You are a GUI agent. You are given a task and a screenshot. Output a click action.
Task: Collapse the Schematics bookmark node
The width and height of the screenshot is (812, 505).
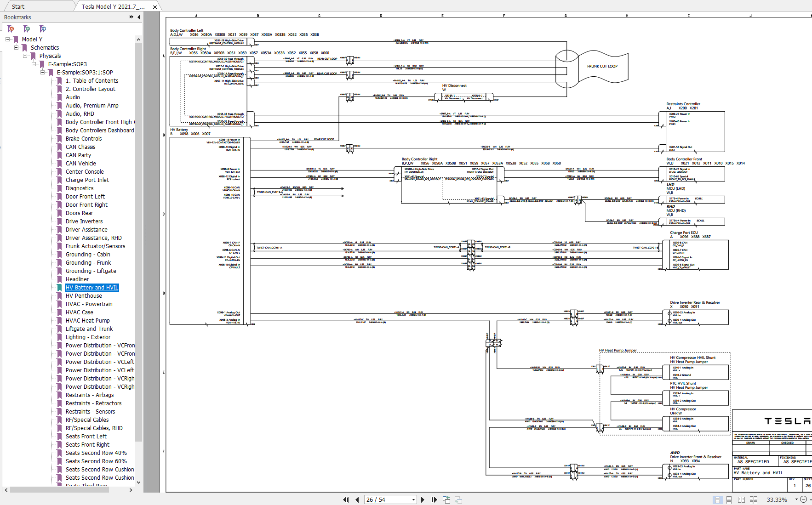coord(17,47)
